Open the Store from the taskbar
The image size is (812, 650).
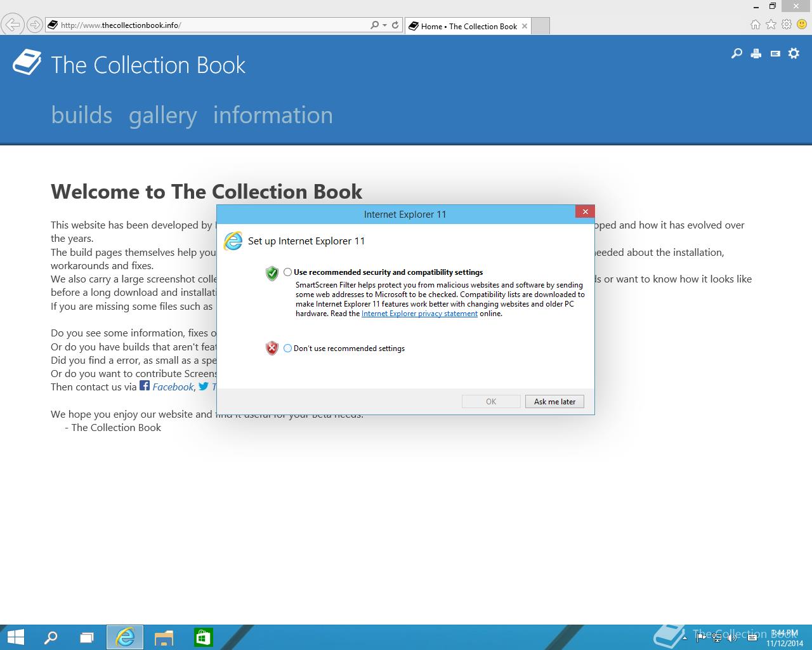pos(203,637)
